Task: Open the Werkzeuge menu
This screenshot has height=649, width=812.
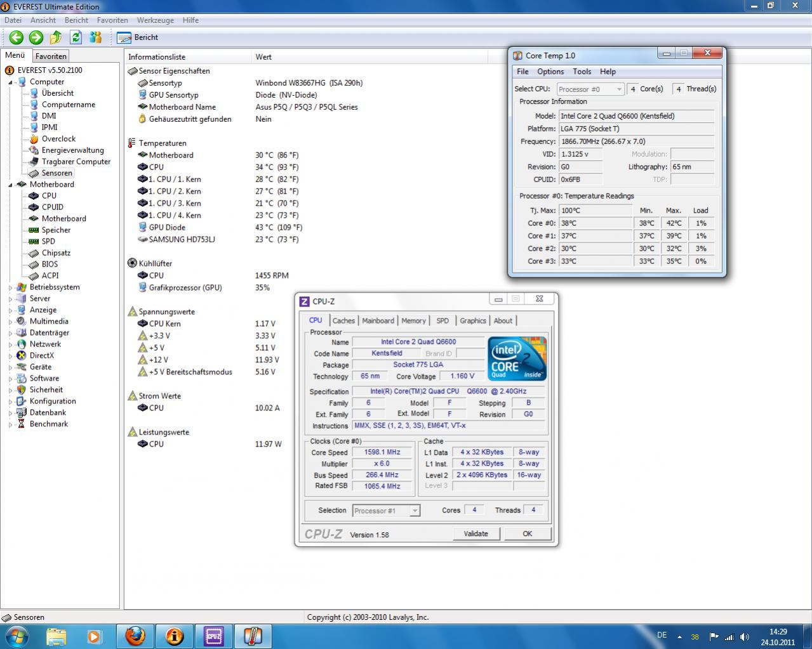Action: point(156,20)
